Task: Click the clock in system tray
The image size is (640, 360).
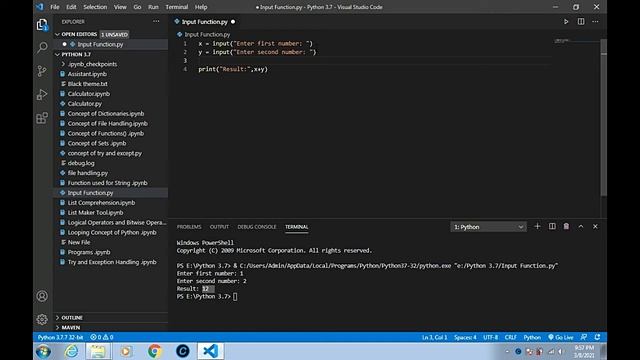Action: click(584, 351)
